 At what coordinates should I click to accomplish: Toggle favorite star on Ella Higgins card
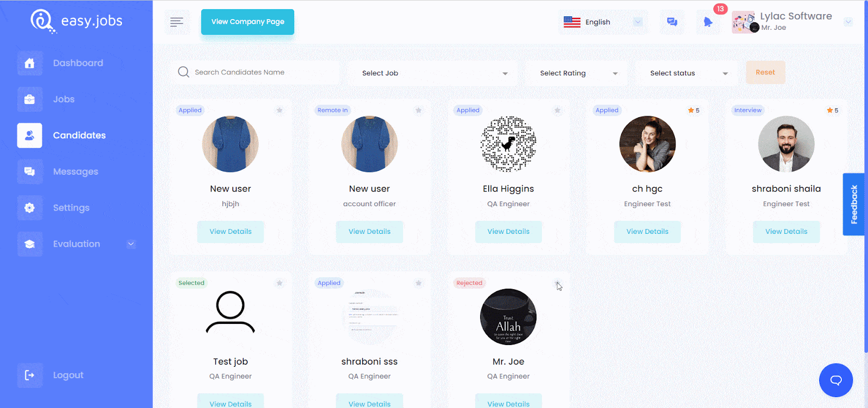pyautogui.click(x=557, y=110)
